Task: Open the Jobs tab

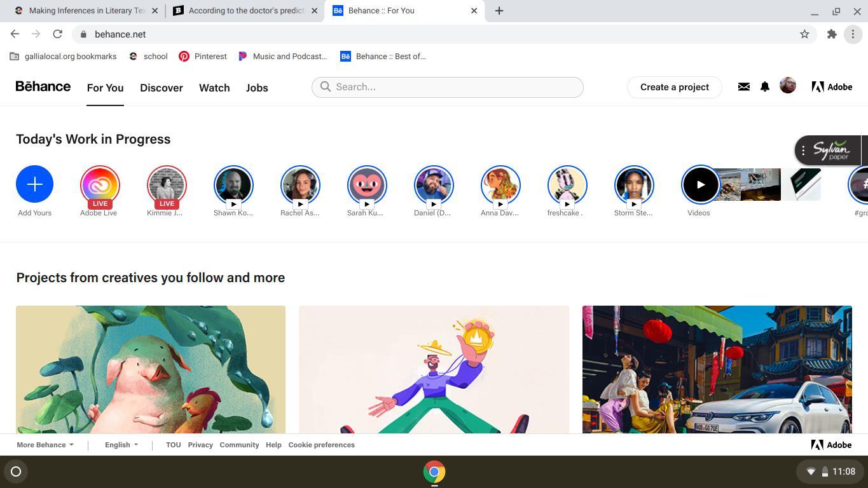Action: (257, 88)
